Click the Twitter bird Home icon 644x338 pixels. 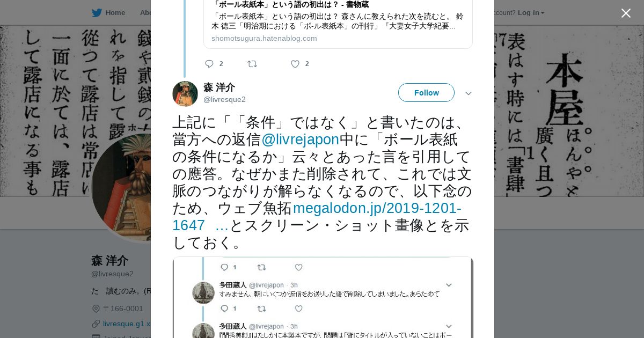click(97, 13)
